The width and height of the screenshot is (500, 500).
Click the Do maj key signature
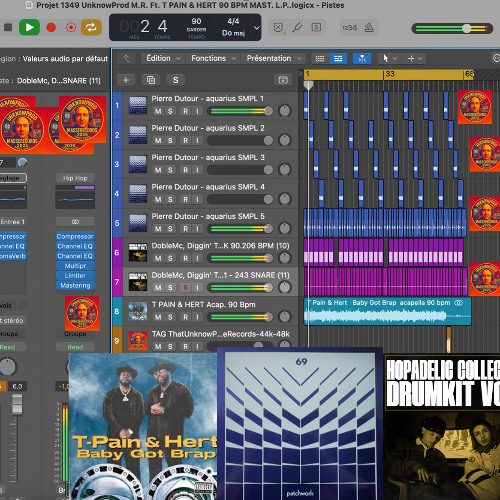click(233, 33)
